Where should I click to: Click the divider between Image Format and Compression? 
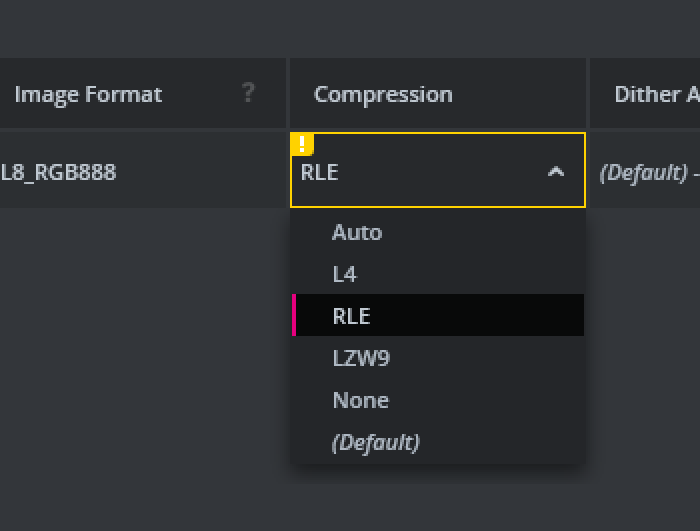[x=288, y=94]
